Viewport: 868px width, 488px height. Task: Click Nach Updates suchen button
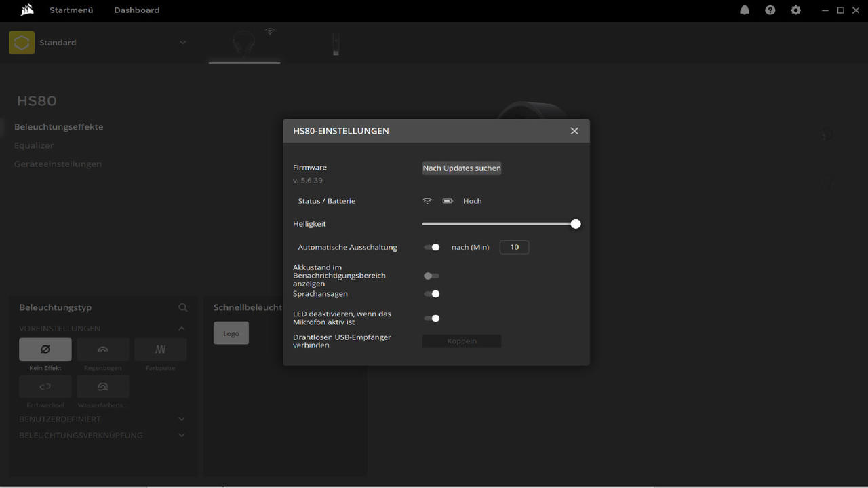(462, 168)
